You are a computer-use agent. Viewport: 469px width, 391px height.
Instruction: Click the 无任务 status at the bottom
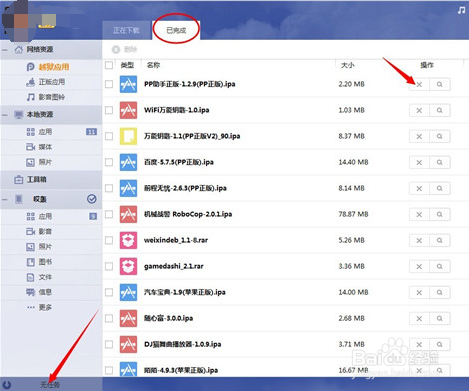(50, 385)
